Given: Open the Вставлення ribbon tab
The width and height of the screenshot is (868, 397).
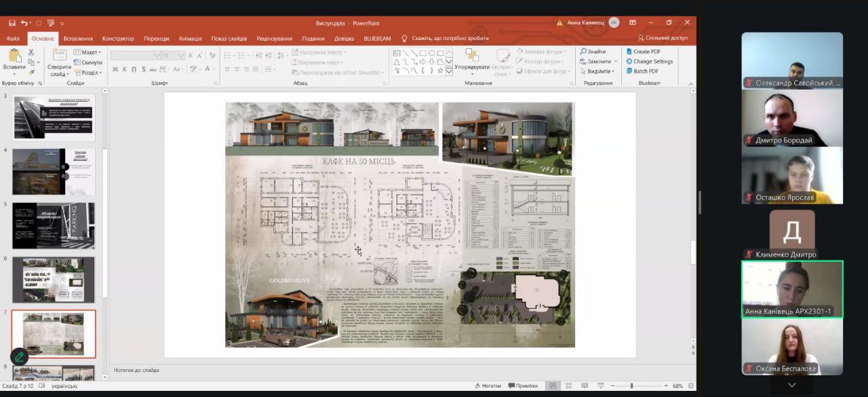Looking at the screenshot, I should pyautogui.click(x=79, y=39).
